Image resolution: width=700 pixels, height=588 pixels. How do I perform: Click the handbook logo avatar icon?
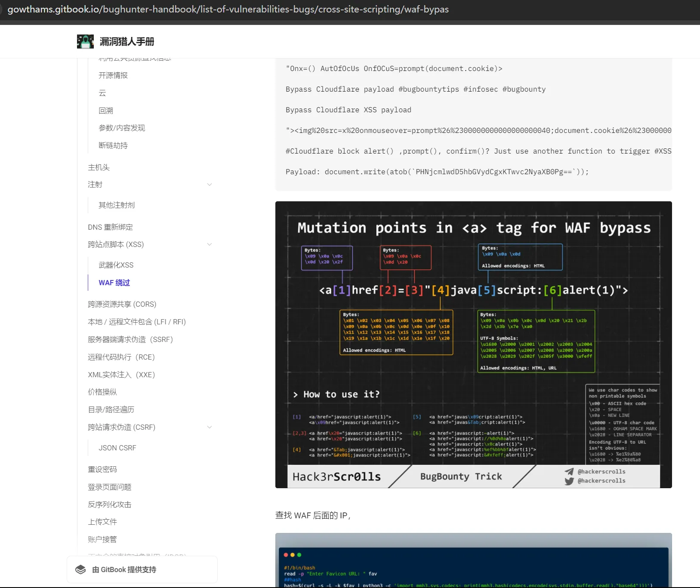(85, 42)
